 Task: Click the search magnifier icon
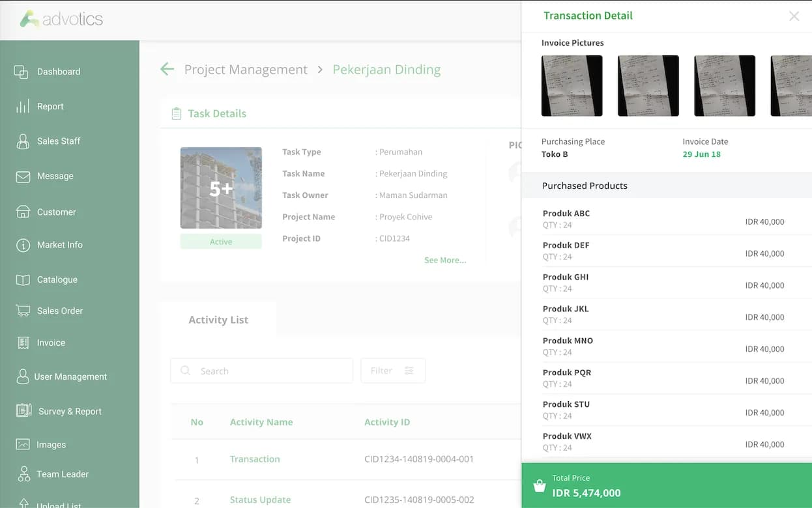tap(185, 371)
